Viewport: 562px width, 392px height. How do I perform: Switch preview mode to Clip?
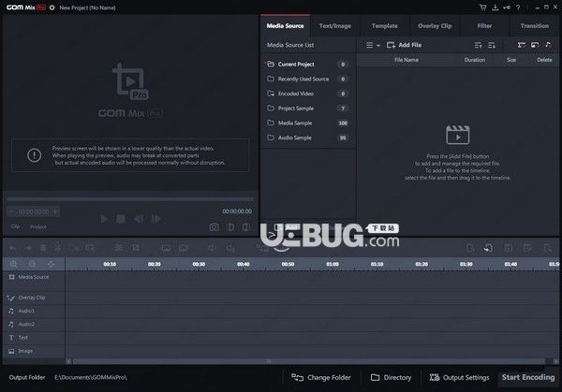[x=15, y=226]
